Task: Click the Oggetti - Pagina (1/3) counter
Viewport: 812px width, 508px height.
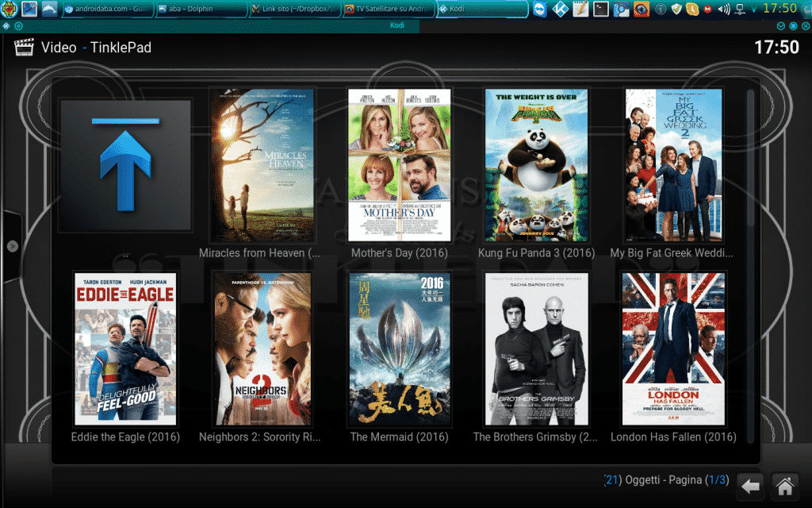Action: 666,480
